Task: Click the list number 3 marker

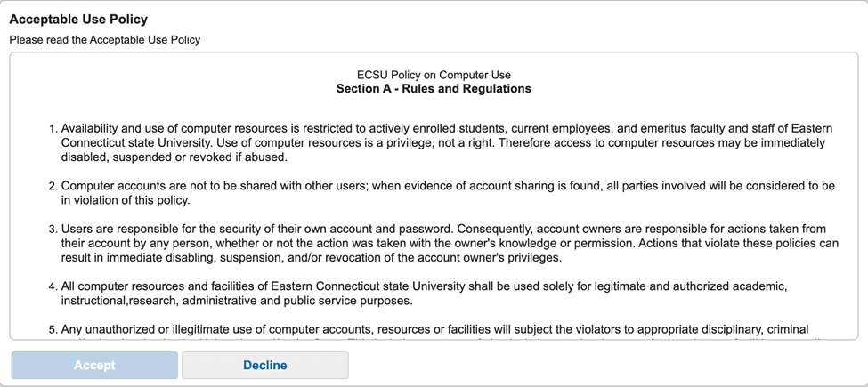Action: click(x=53, y=229)
